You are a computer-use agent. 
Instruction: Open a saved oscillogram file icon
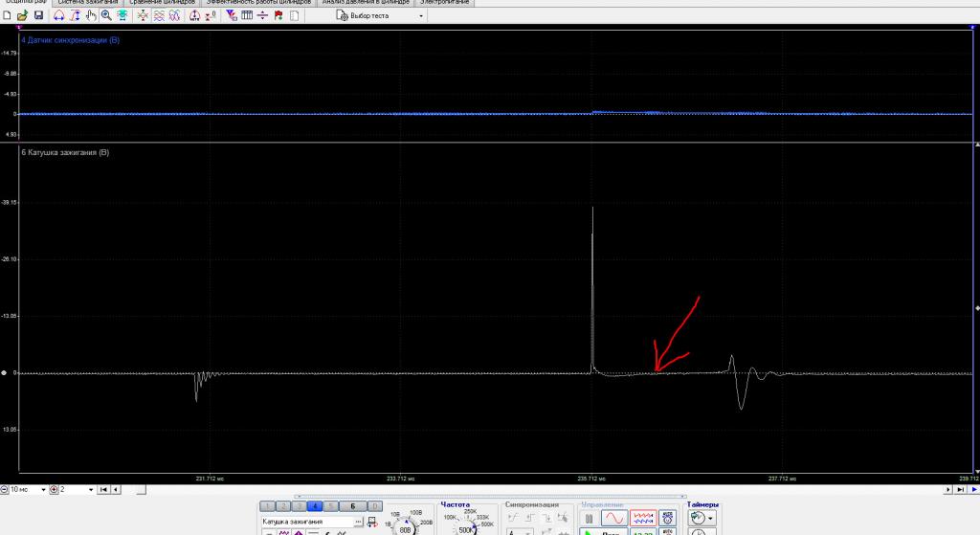23,15
